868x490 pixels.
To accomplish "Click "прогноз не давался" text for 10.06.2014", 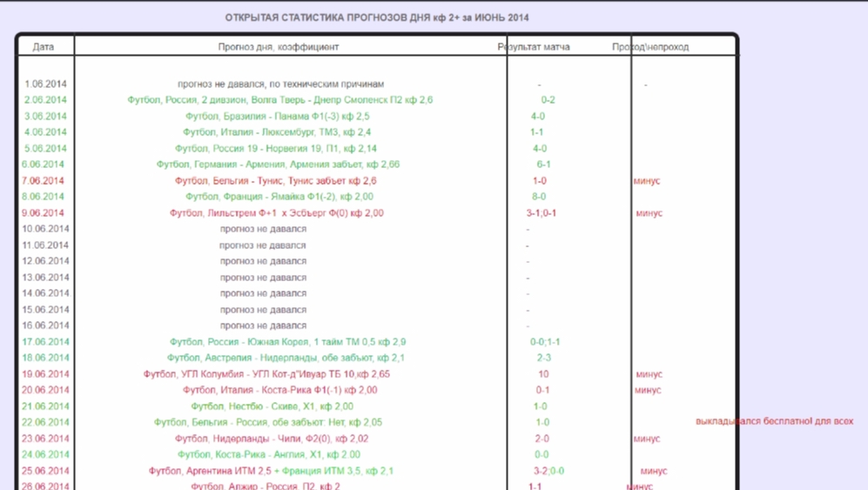I will 263,229.
